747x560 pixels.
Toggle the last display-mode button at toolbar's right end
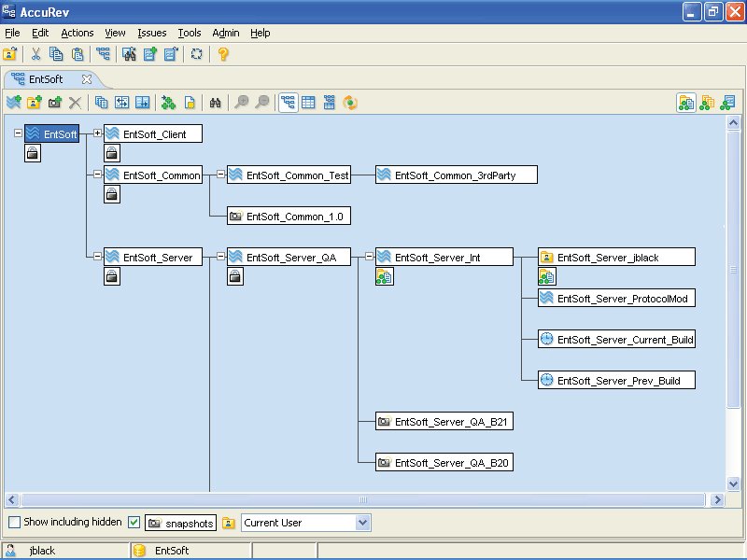coord(728,103)
